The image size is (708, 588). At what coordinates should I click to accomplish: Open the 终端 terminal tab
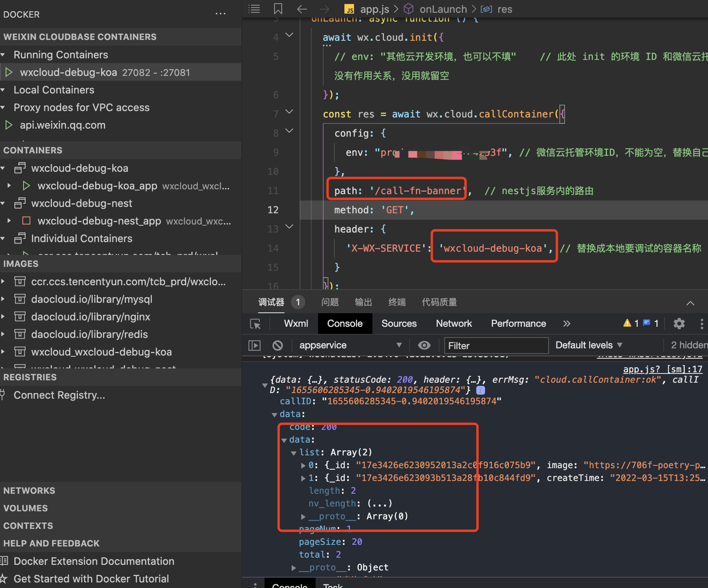pyautogui.click(x=396, y=302)
